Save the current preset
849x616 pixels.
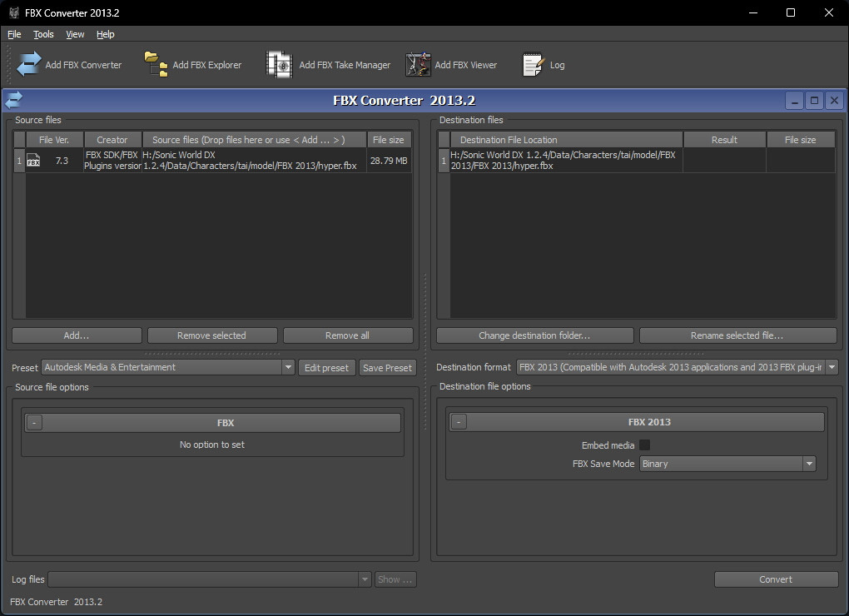388,367
